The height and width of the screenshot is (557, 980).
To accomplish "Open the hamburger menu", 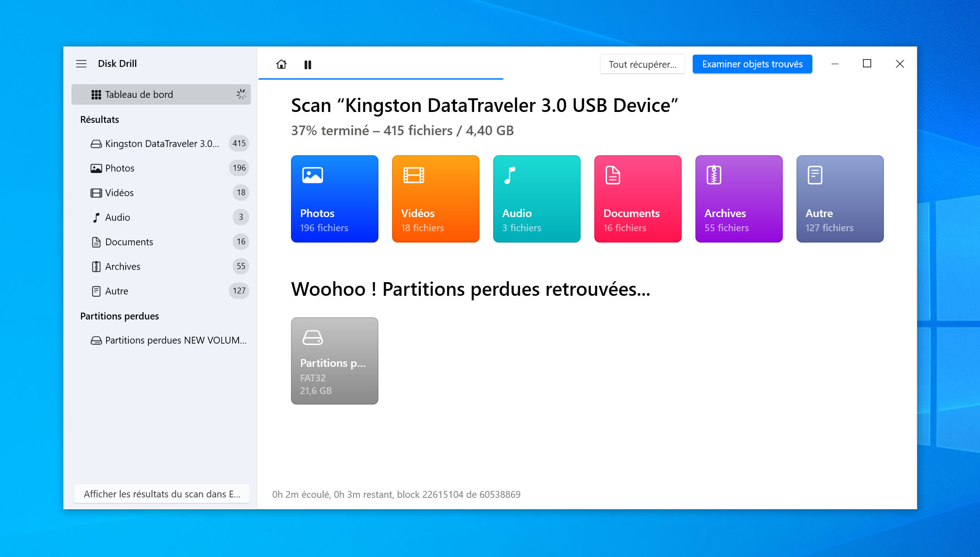I will 81,64.
